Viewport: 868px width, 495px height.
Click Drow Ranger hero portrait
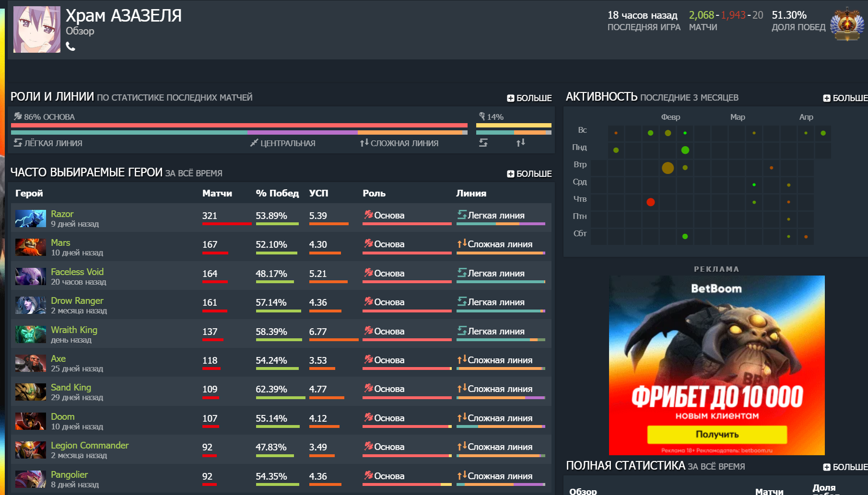(x=31, y=305)
